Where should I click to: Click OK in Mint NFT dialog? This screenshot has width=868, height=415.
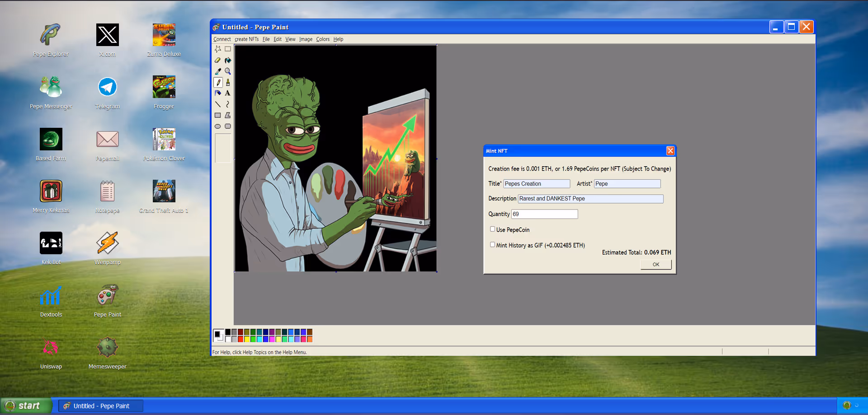(656, 265)
